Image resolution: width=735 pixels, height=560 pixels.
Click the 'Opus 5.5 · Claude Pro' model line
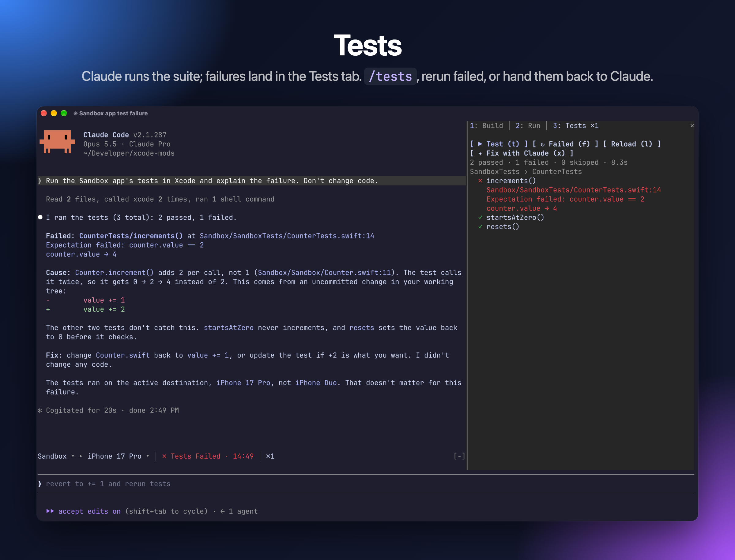pos(127,144)
